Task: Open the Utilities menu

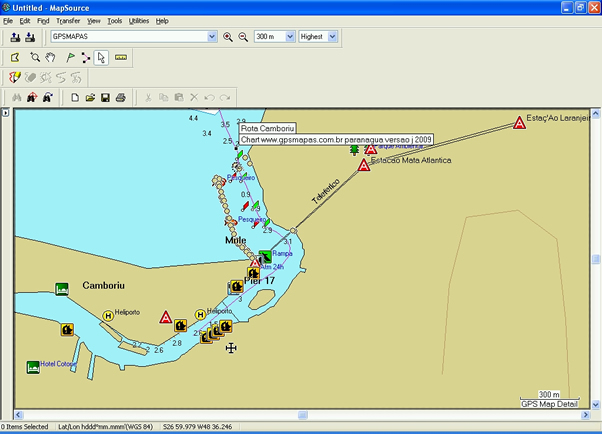Action: click(x=139, y=20)
